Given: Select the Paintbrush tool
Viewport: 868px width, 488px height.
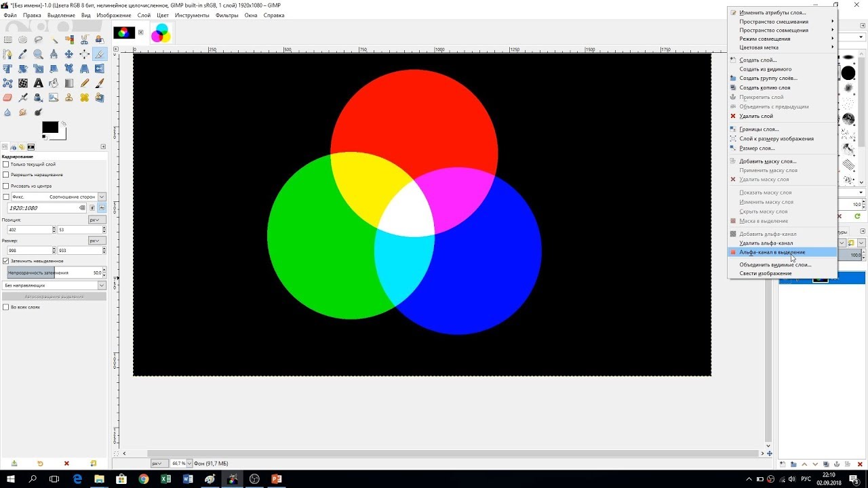Looking at the screenshot, I should tap(100, 83).
